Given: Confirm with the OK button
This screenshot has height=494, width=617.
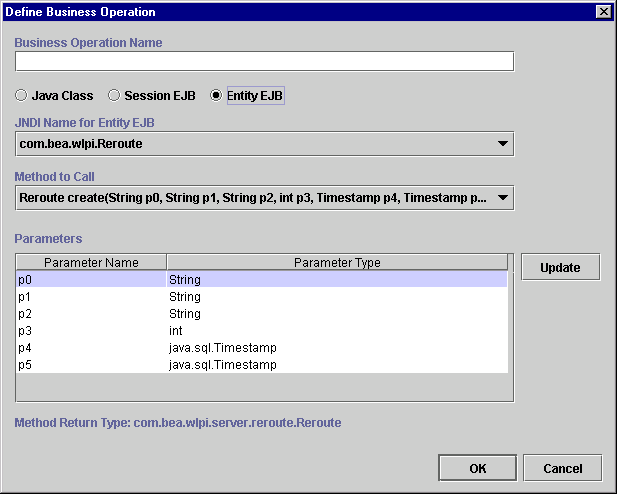Looking at the screenshot, I should click(x=477, y=468).
